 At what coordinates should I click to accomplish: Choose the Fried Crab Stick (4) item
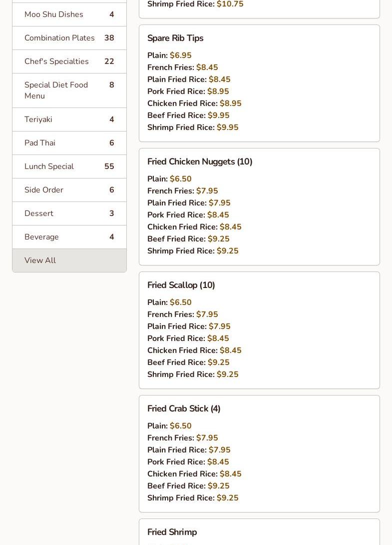(184, 408)
